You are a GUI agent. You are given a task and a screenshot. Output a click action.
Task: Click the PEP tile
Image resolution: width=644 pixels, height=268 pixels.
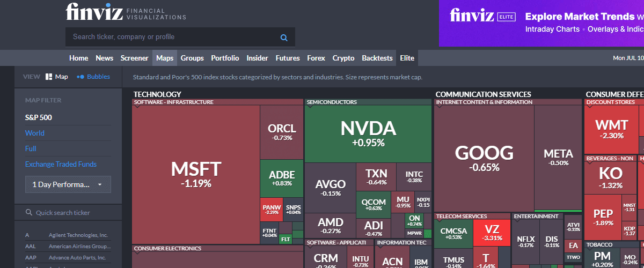tap(603, 217)
